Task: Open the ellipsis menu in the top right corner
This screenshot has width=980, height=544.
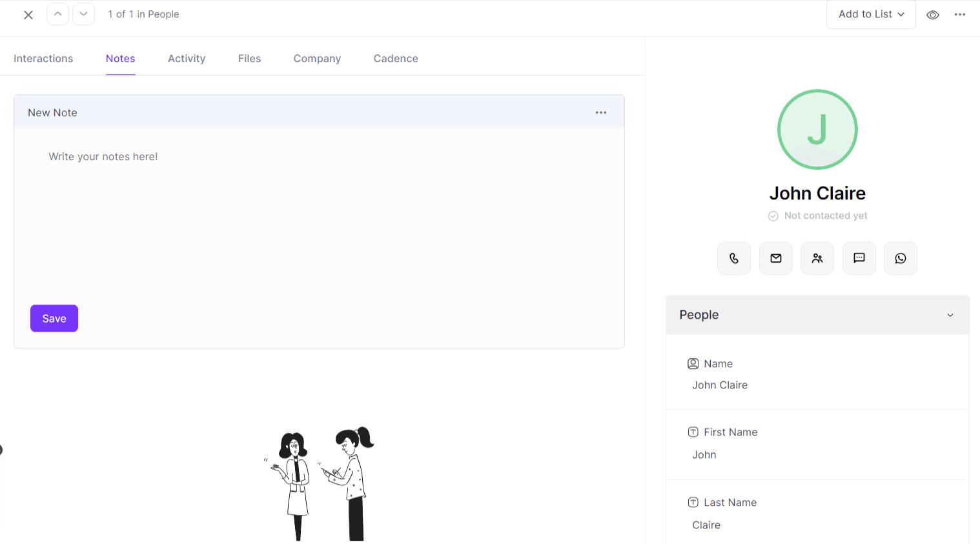Action: point(960,14)
